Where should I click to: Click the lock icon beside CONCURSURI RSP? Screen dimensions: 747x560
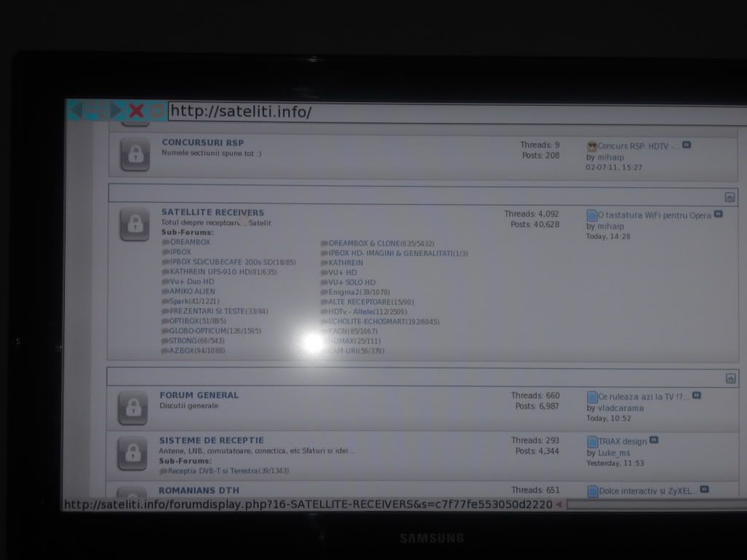click(135, 155)
